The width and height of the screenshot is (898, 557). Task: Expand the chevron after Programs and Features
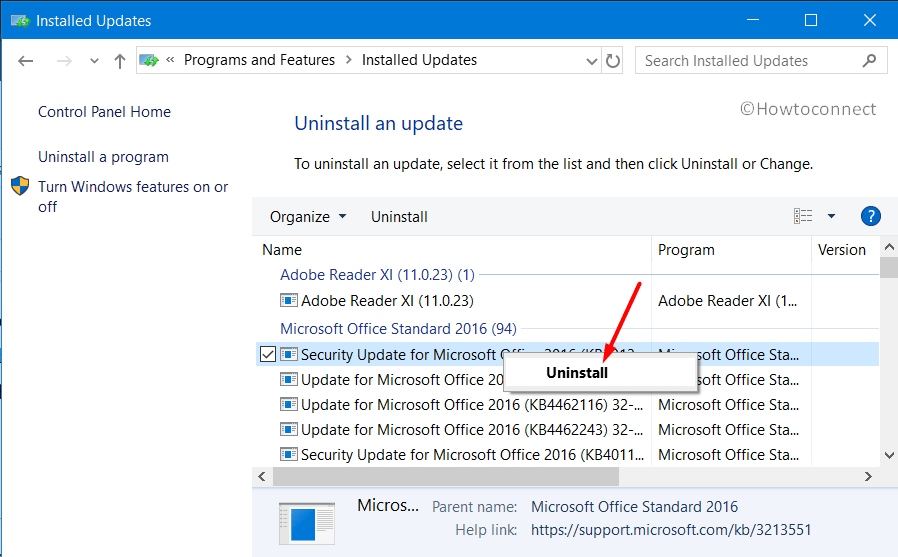(348, 60)
